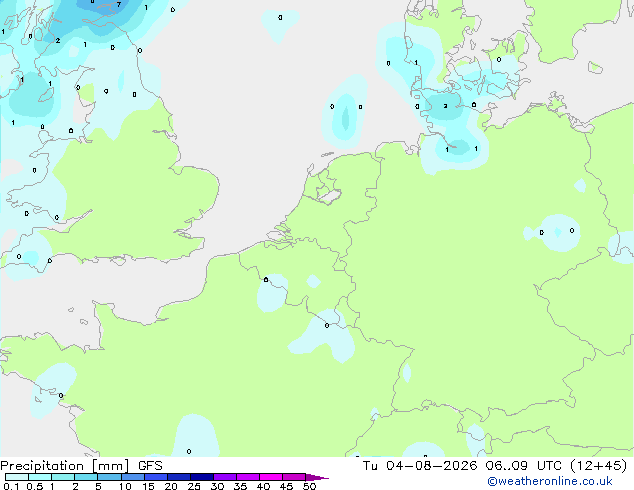Select the 45–50 mm legend color swatch

[294, 477]
